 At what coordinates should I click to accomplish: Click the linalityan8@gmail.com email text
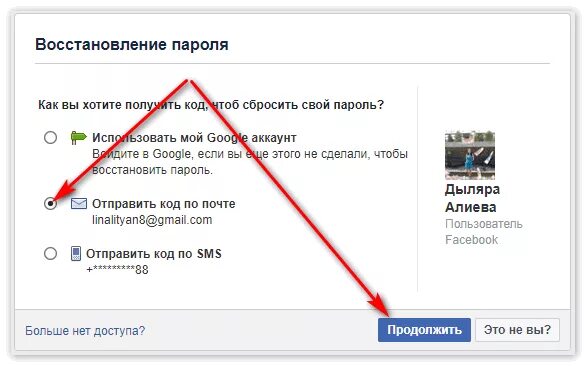[152, 220]
